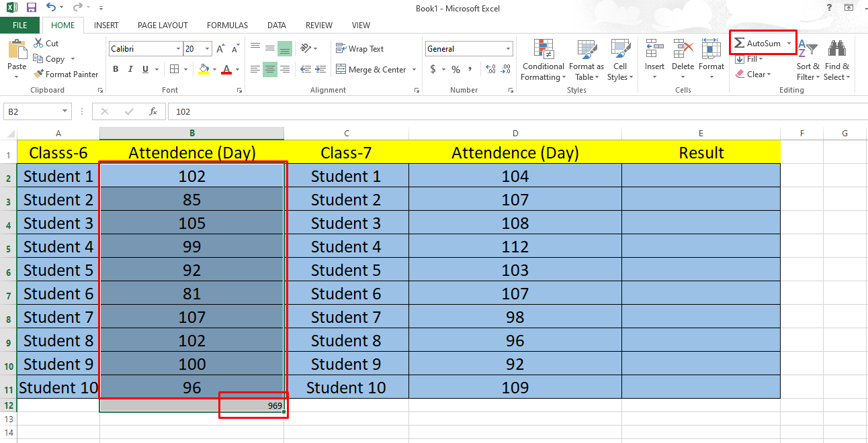Apply yellow Fill Color

204,69
